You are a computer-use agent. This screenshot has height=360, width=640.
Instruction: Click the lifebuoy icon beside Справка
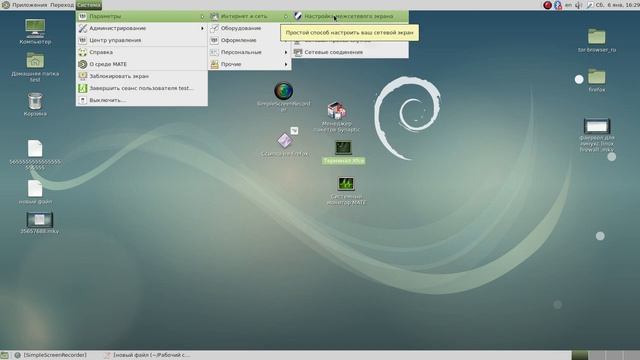pyautogui.click(x=83, y=52)
